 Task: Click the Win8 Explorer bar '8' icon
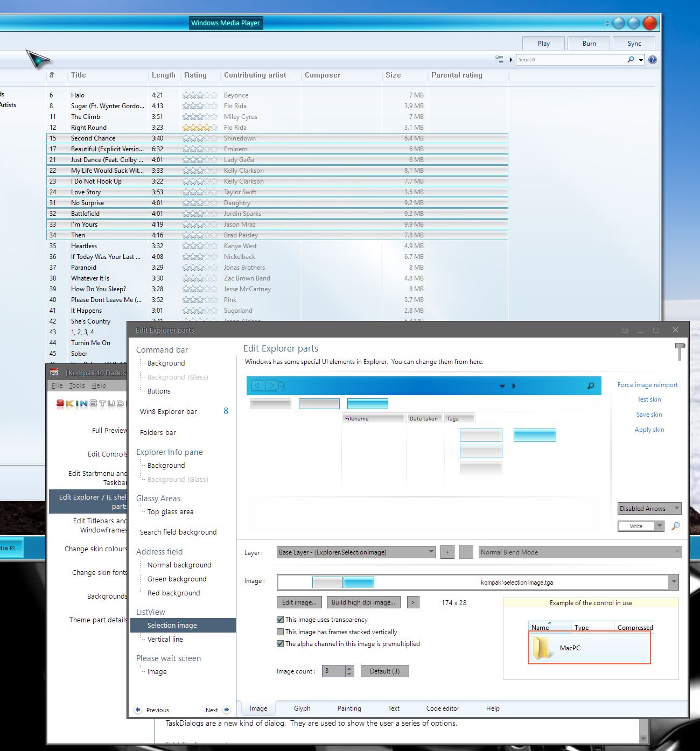coord(226,411)
